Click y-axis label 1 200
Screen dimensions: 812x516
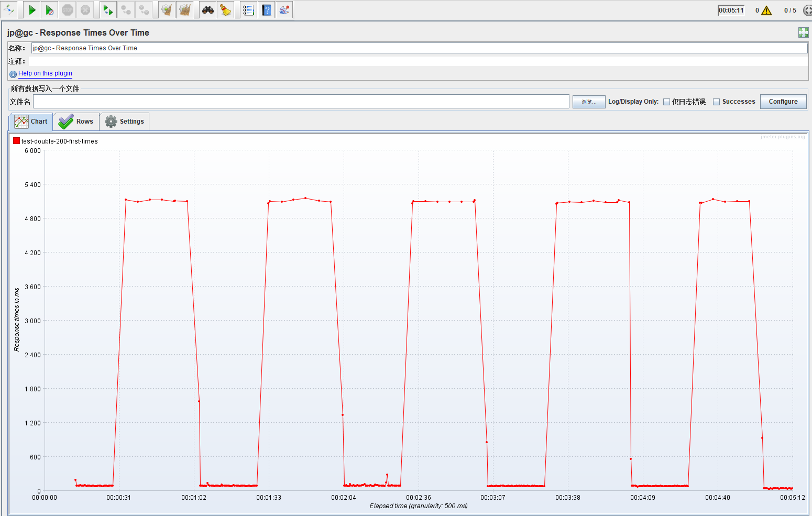32,423
